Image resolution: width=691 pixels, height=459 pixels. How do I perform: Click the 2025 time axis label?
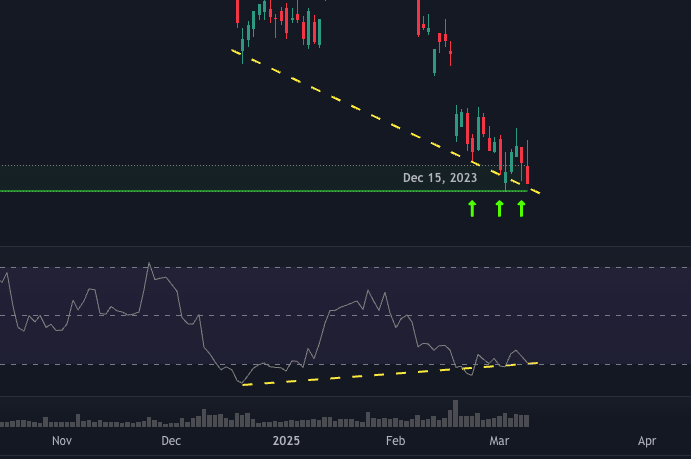[286, 440]
